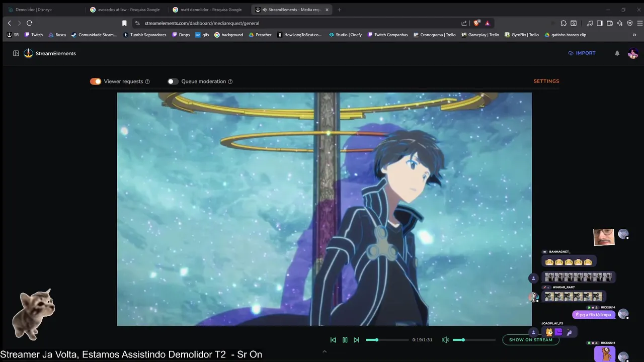
Task: Open the notifications bell
Action: pyautogui.click(x=617, y=53)
